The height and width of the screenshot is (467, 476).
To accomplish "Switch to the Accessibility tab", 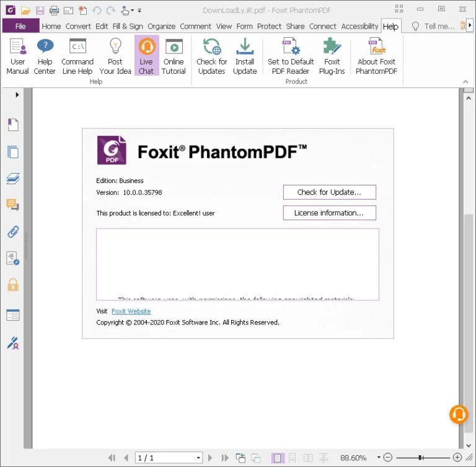I will [359, 27].
